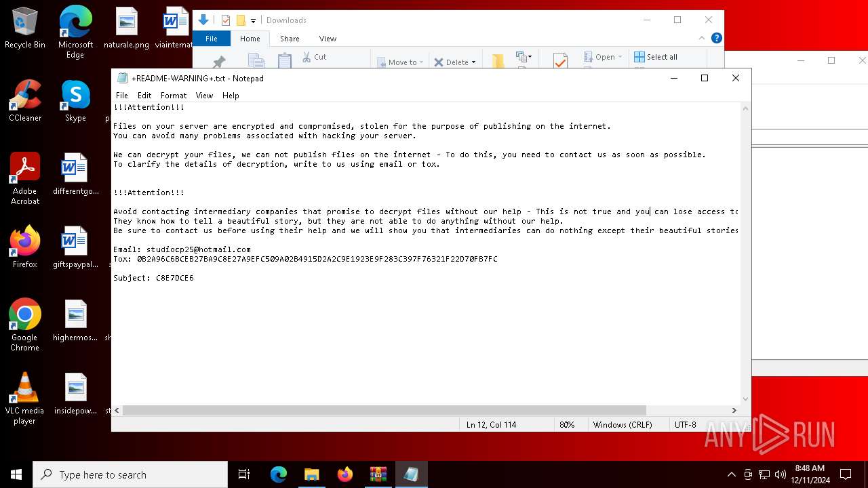Select giftspaypal Word document icon

point(75,247)
